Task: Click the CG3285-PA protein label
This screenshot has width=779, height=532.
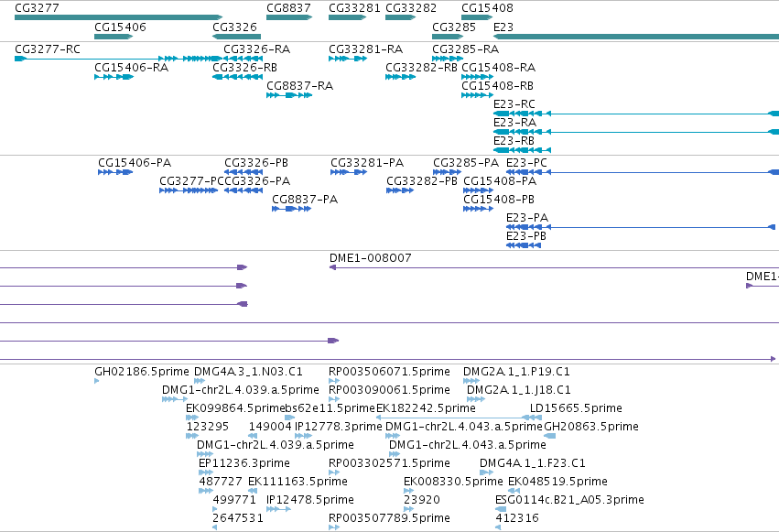Action: pyautogui.click(x=466, y=163)
